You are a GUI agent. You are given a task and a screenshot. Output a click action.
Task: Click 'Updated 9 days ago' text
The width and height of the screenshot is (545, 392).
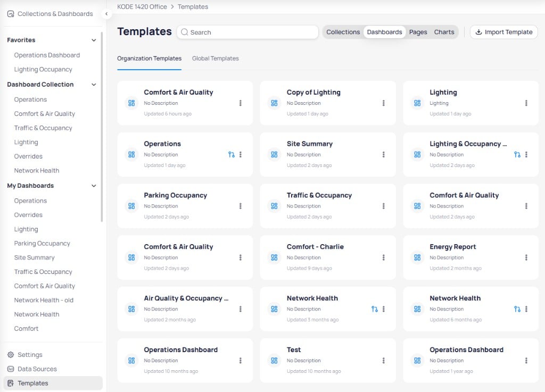[x=309, y=269]
